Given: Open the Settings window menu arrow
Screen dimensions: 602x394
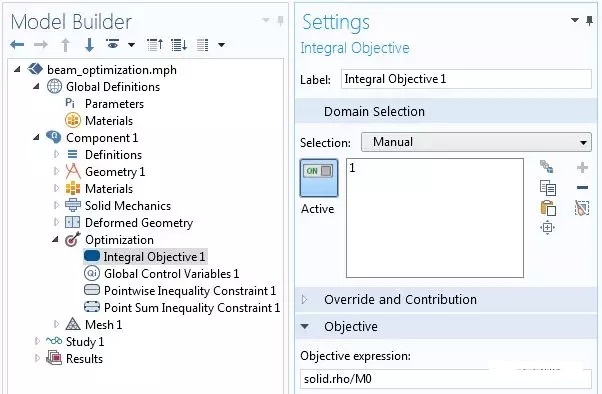Looking at the screenshot, I should [574, 20].
